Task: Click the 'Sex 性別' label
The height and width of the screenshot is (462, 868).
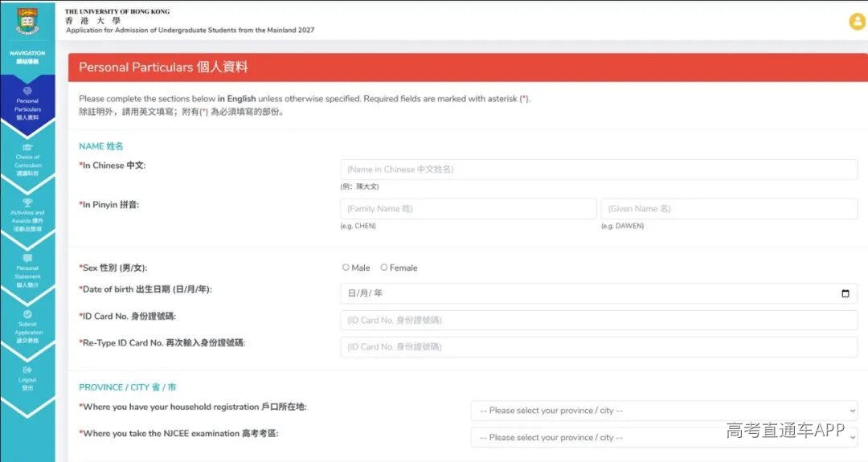Action: point(113,268)
